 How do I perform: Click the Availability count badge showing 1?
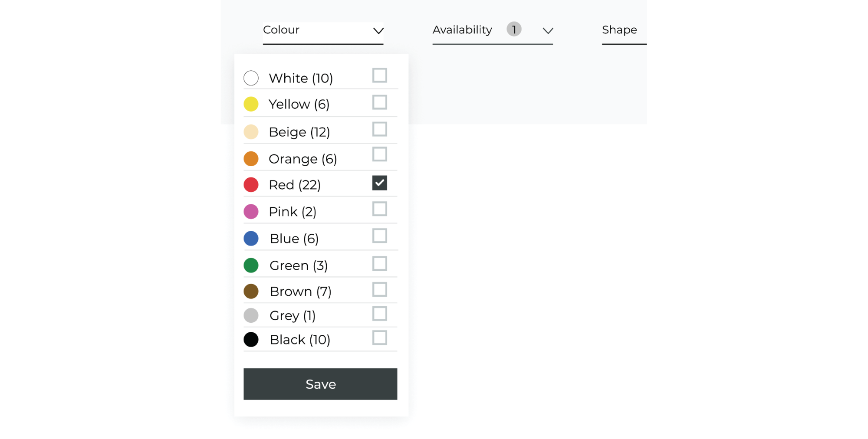pos(514,29)
